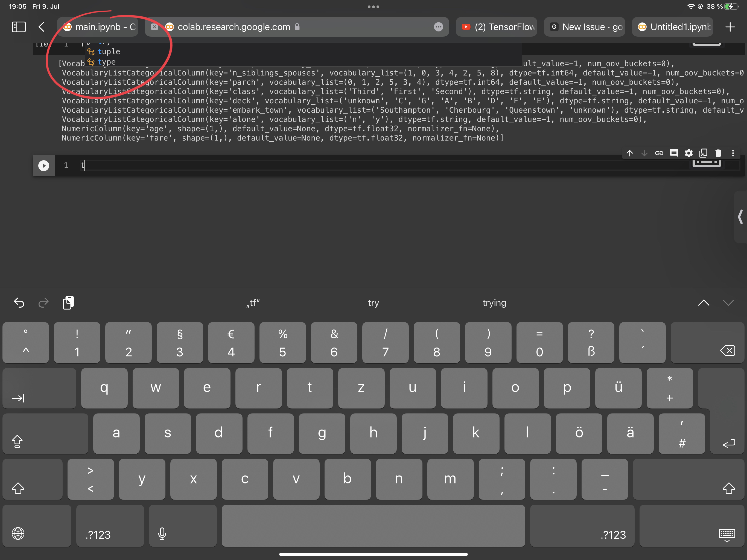Insert the word trying from predictive text
Screen dimensions: 747x560
tap(494, 303)
